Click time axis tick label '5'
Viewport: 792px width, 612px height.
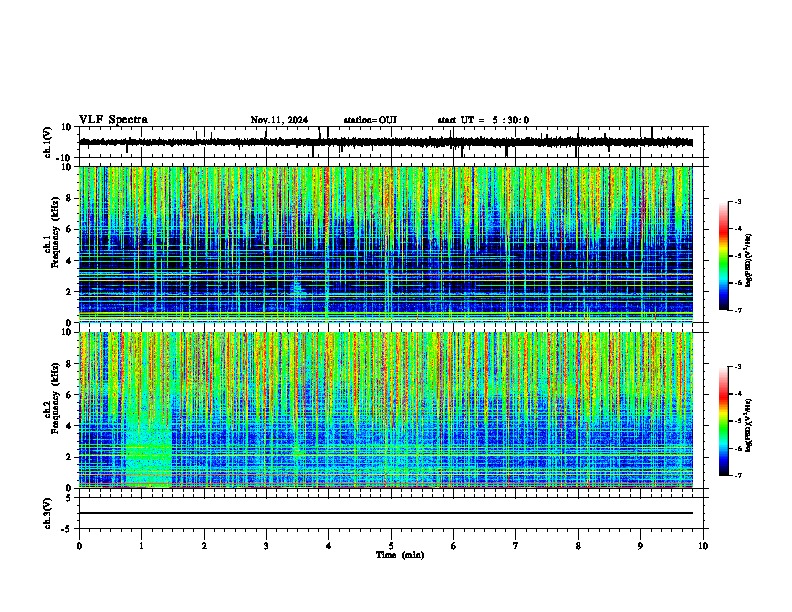(391, 546)
